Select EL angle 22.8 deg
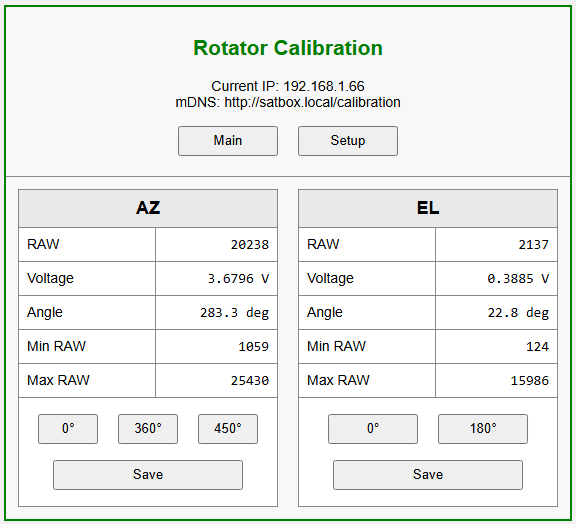Viewport: 576px width, 524px height. coord(518,313)
